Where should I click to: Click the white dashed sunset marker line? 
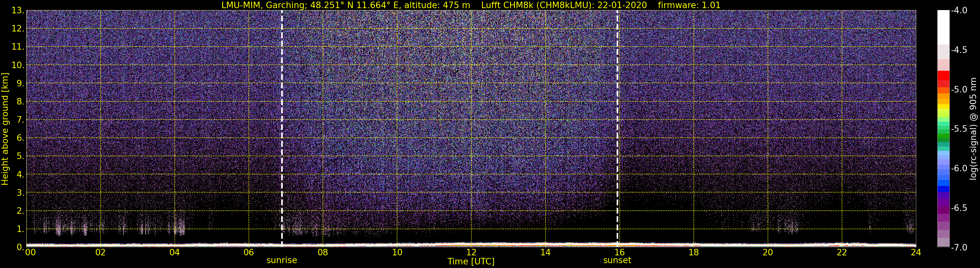[617, 128]
